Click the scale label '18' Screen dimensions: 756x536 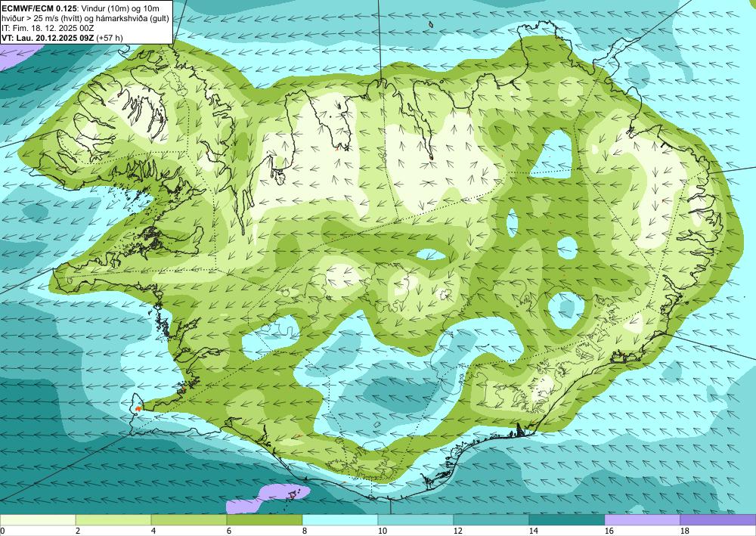684,531
